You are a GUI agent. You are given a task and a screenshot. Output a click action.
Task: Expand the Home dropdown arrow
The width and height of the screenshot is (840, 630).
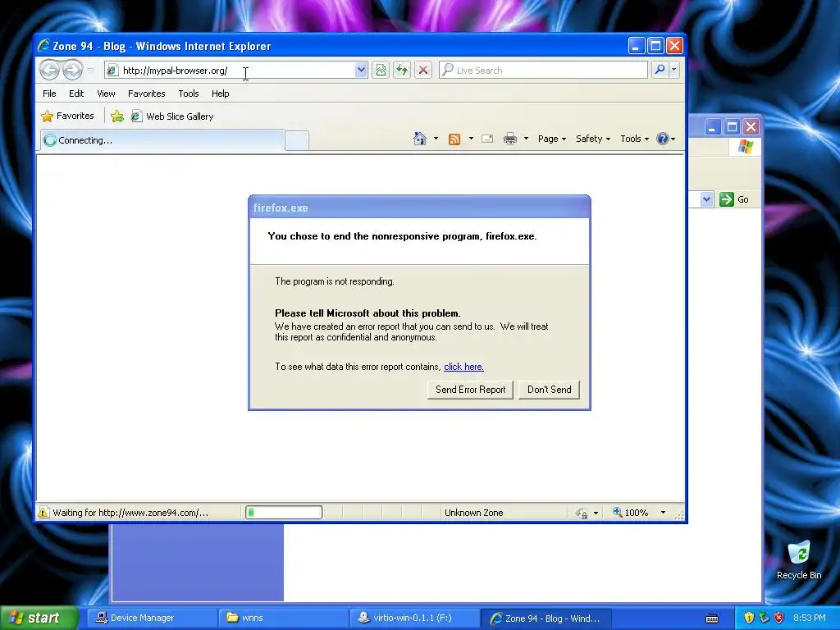[x=436, y=139]
